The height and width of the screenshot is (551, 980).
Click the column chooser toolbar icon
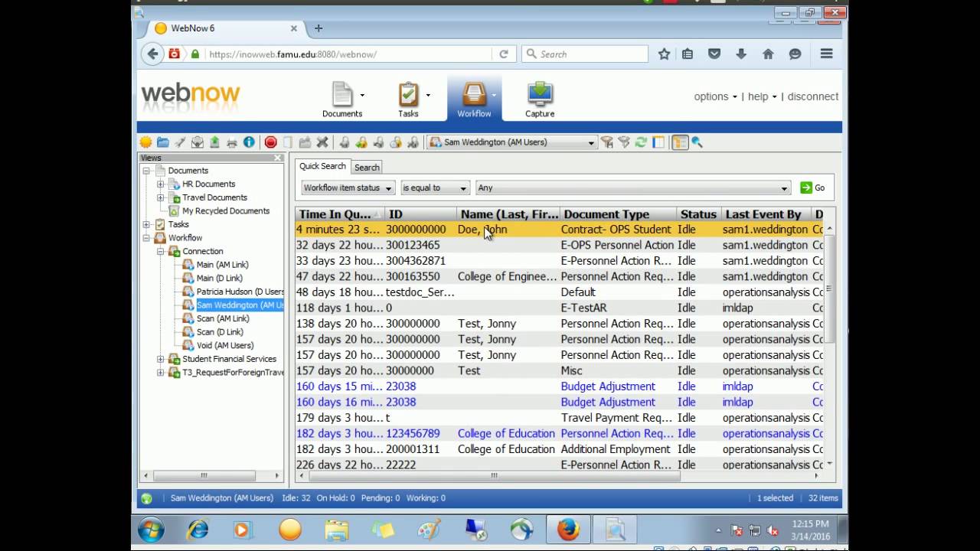(x=658, y=142)
